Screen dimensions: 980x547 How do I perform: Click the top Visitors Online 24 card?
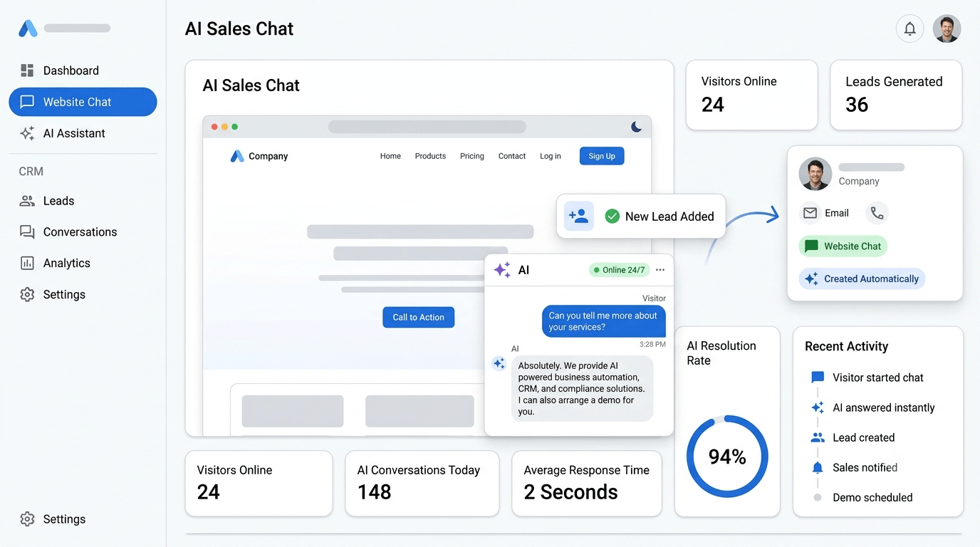click(751, 95)
